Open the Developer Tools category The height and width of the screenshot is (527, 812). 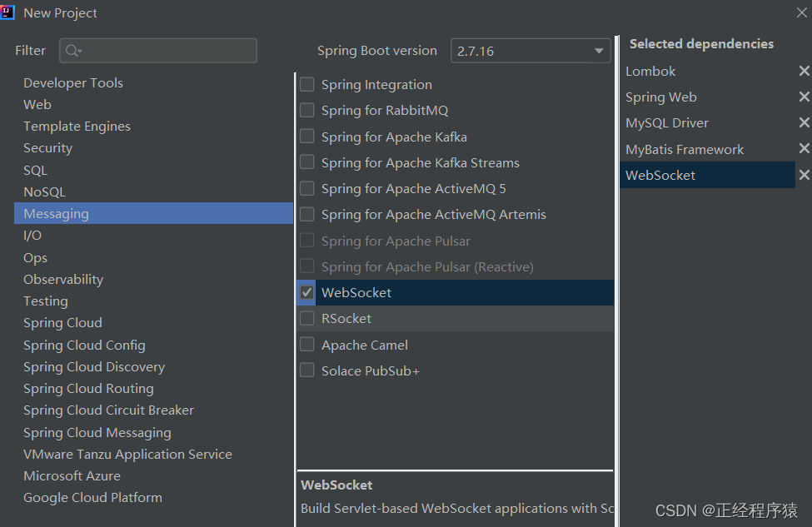(73, 83)
